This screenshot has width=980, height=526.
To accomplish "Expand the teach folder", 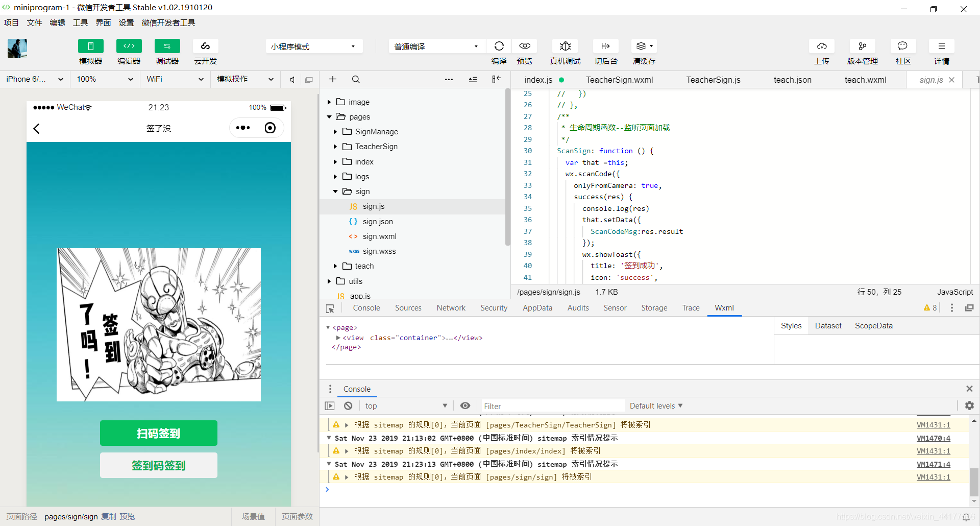I will pos(335,266).
